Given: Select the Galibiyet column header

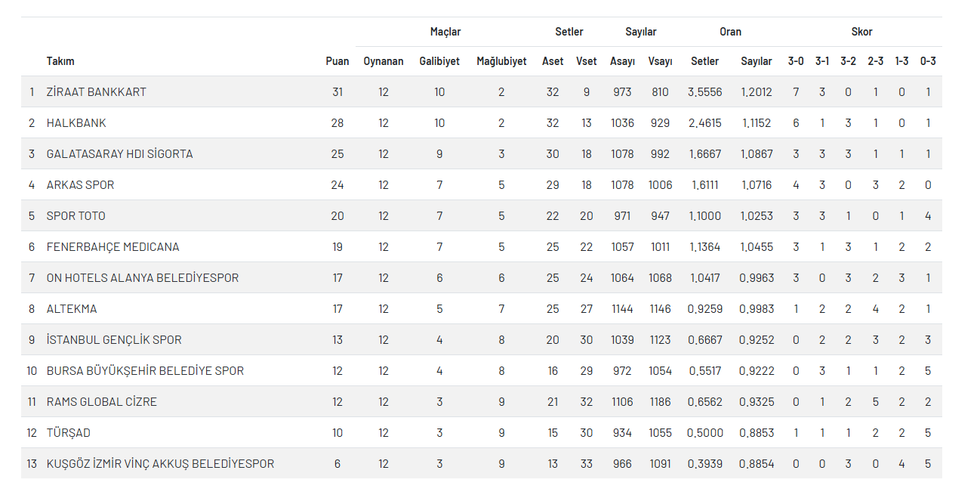Looking at the screenshot, I should click(439, 61).
